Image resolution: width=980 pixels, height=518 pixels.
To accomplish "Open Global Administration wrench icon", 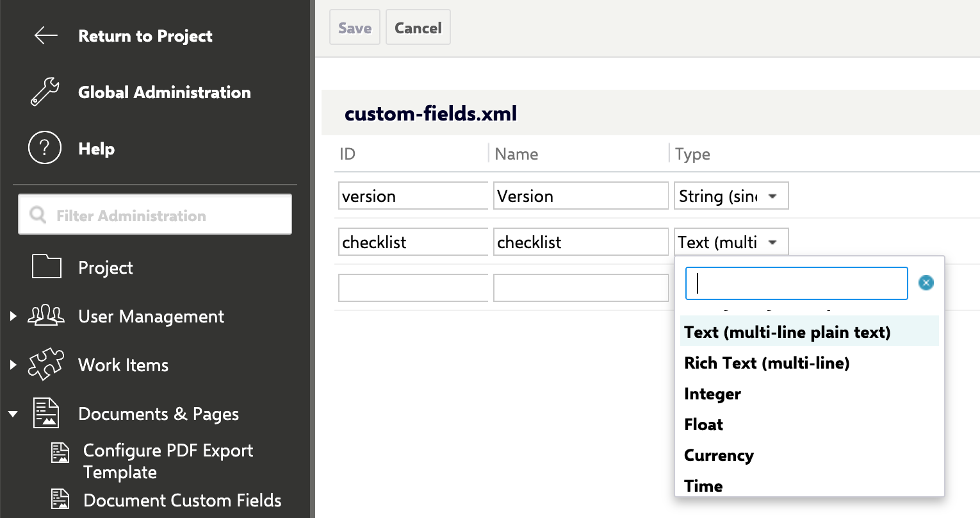I will click(45, 92).
